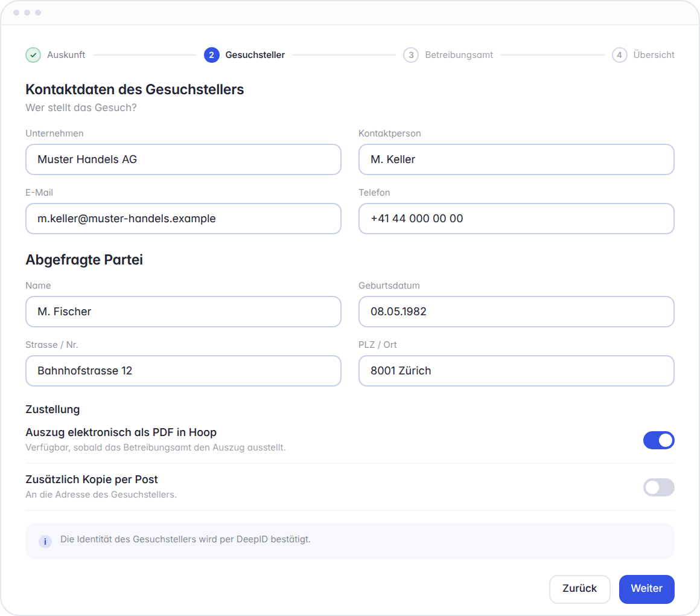700x616 pixels.
Task: Click the step 4 Übersicht circle
Action: tap(619, 55)
